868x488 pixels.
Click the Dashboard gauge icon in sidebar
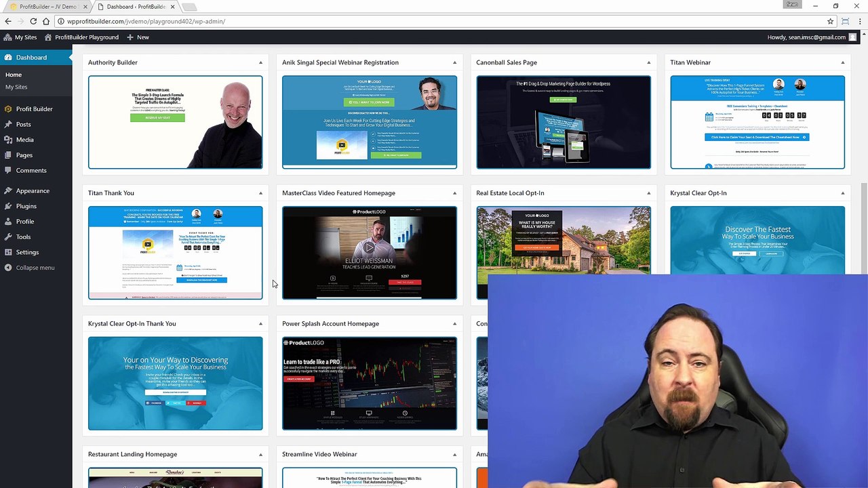click(x=8, y=58)
